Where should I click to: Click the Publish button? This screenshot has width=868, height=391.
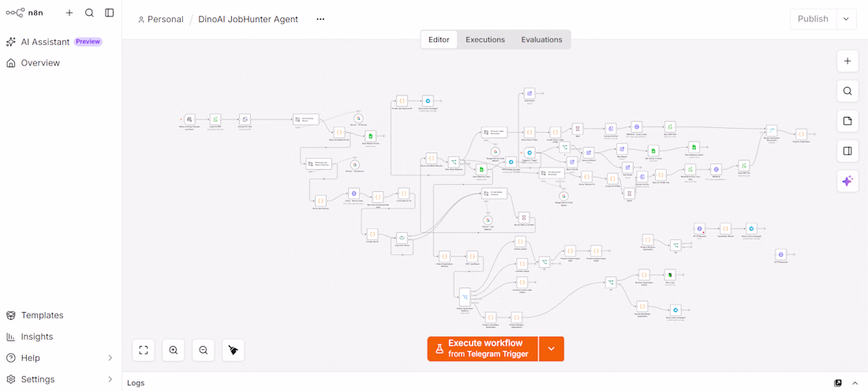click(x=813, y=19)
